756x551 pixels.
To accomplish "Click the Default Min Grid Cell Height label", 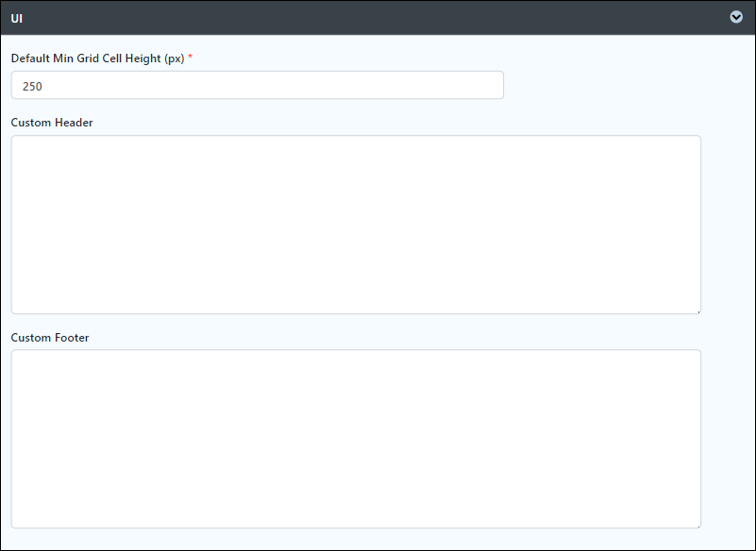I will click(x=97, y=58).
